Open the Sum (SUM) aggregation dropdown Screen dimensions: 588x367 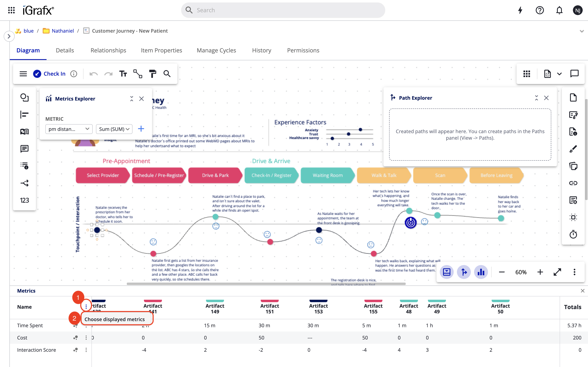(x=114, y=129)
